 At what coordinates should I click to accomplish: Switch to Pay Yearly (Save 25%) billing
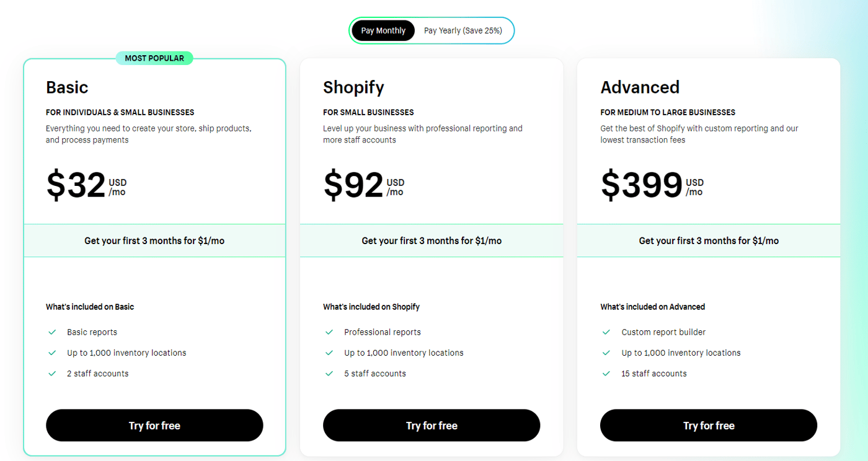(463, 30)
